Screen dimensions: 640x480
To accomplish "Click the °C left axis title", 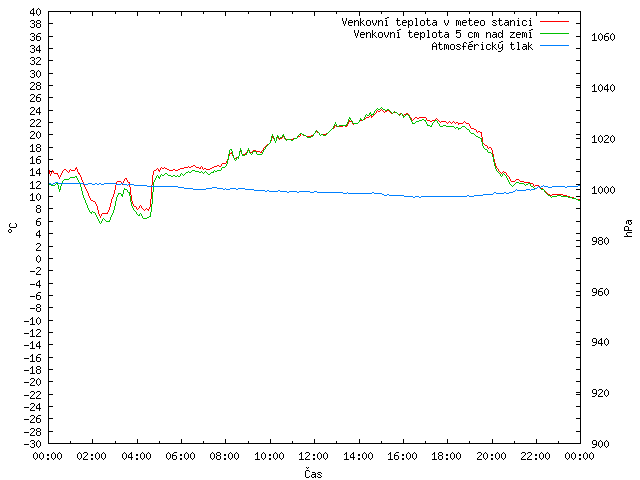I will 13,228.
